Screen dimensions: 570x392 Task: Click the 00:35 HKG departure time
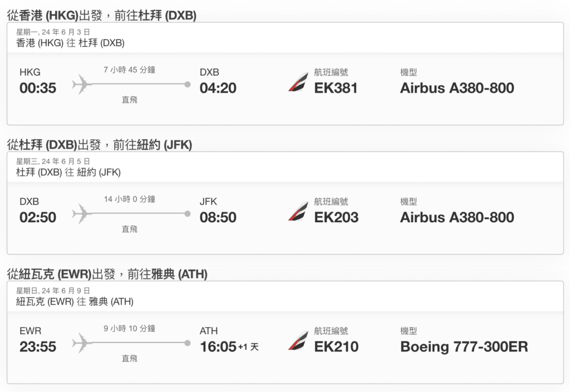click(38, 88)
